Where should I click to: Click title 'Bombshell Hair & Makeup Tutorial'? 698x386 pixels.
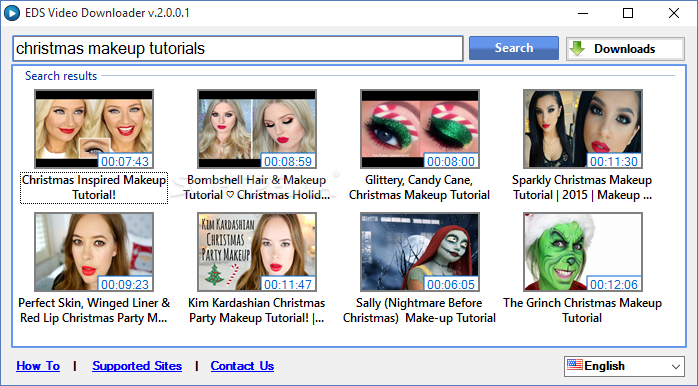coord(257,187)
